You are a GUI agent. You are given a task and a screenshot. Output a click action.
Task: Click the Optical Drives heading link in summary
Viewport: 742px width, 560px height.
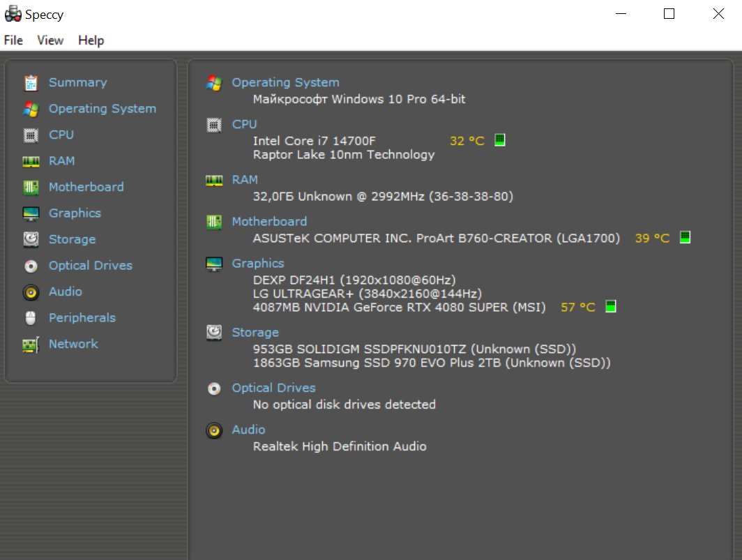click(273, 388)
